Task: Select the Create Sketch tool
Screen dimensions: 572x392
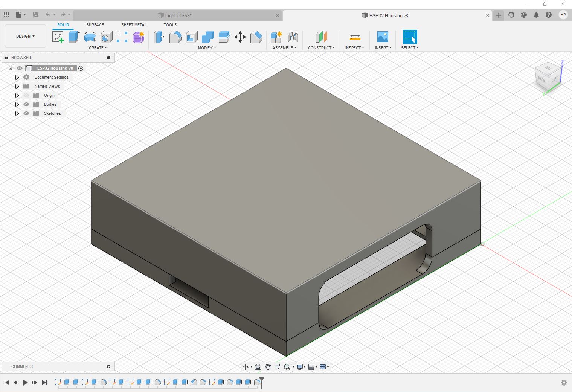Action: coord(58,37)
